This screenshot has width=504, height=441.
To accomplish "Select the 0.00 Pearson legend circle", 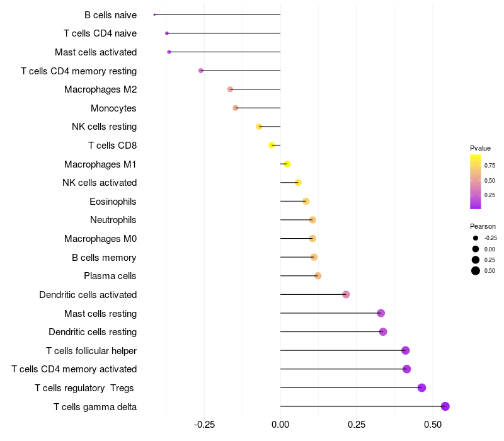I will [x=476, y=249].
